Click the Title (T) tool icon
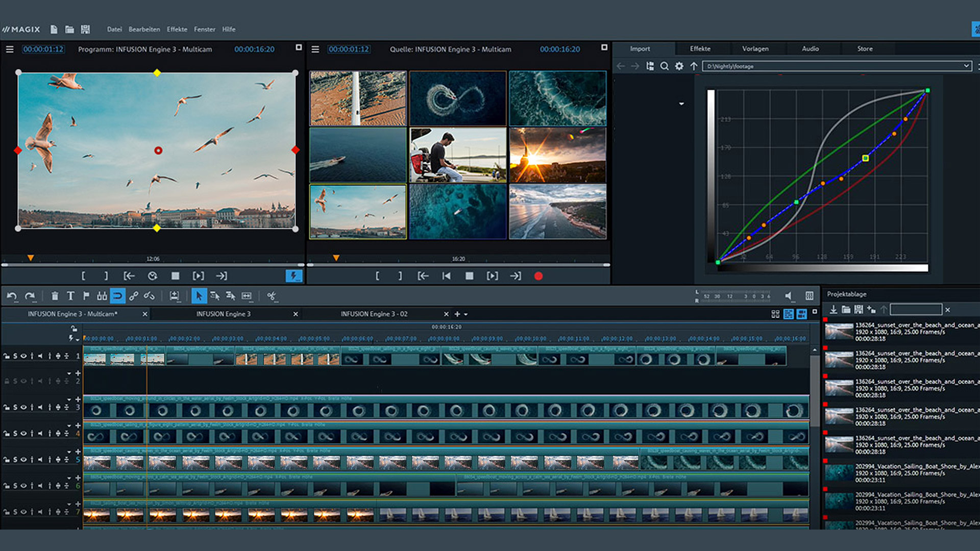980x551 pixels. [70, 296]
